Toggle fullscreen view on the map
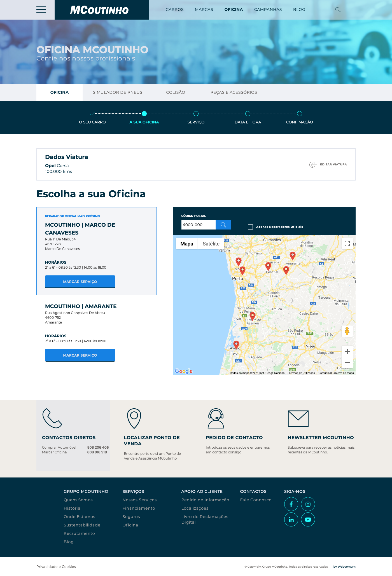Viewport: 392px width, 576px height. [347, 243]
